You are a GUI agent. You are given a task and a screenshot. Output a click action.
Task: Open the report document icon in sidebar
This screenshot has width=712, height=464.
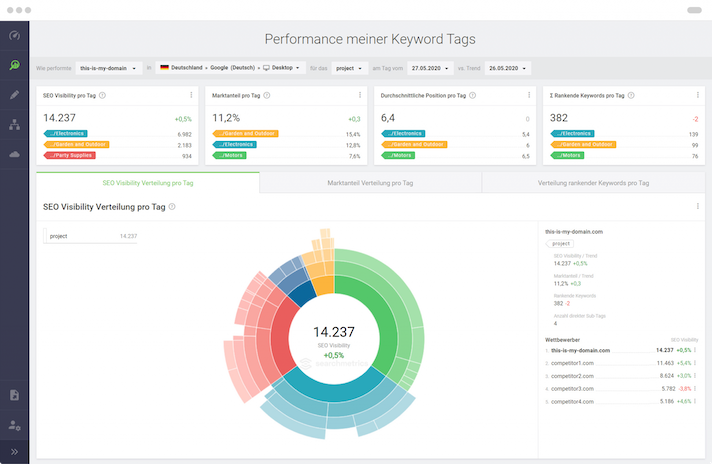point(14,395)
